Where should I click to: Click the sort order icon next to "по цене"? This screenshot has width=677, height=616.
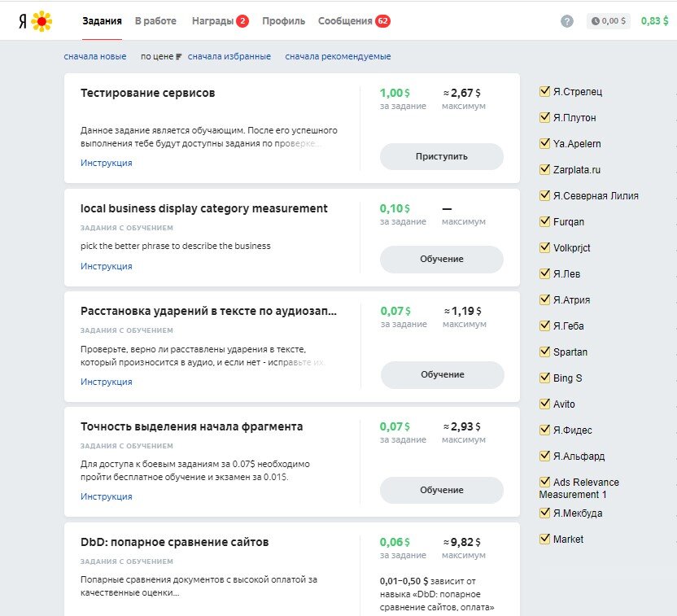(181, 57)
